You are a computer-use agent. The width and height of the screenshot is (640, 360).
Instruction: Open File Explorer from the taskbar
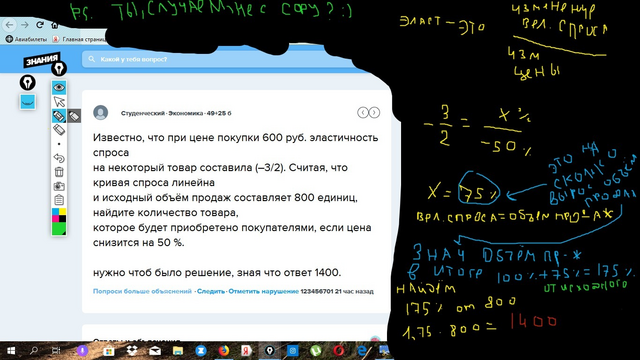coord(178,351)
